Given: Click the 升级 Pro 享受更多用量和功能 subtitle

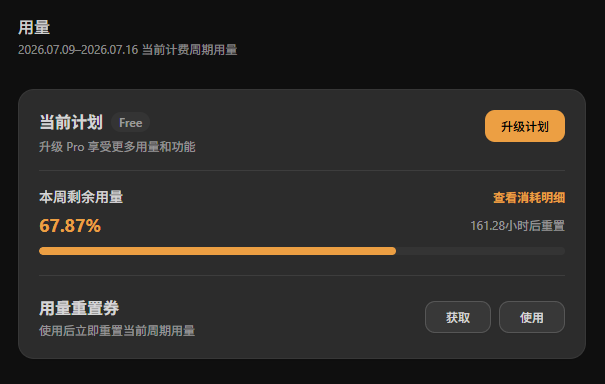Looking at the screenshot, I should pos(117,147).
